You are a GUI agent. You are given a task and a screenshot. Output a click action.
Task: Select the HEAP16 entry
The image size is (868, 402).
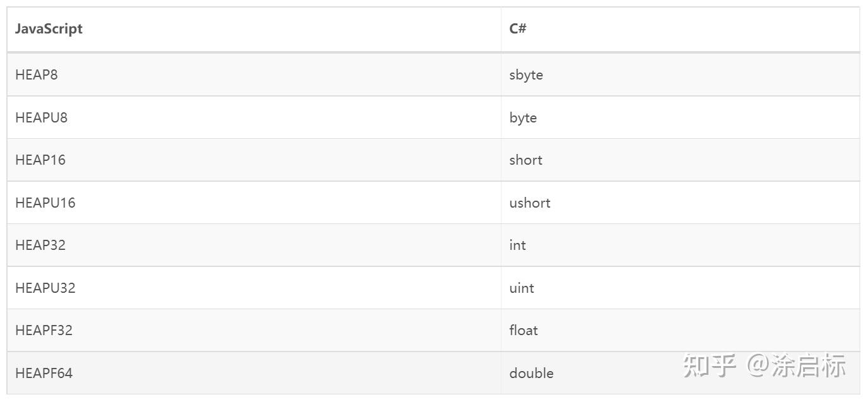40,160
